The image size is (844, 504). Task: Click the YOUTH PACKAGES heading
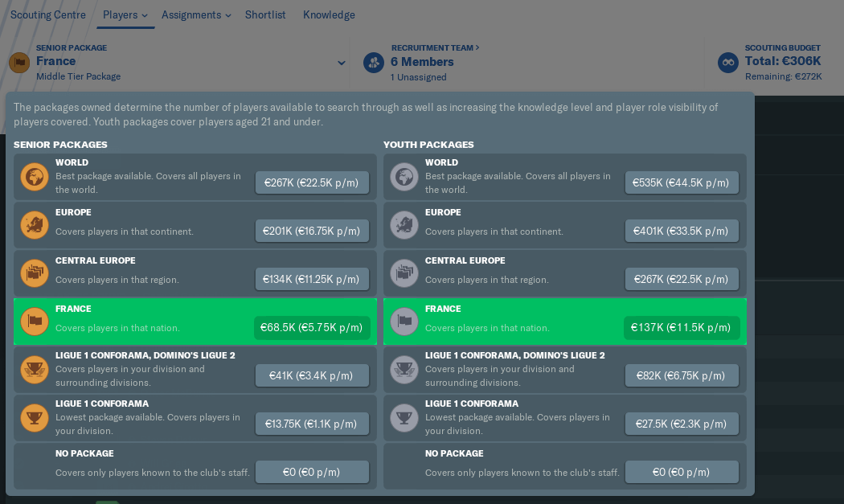pos(428,145)
